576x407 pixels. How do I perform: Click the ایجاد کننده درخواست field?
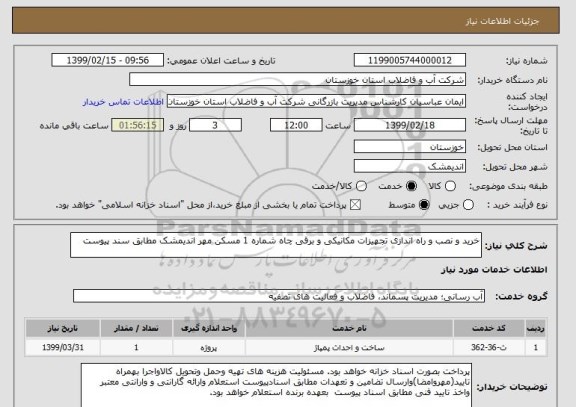(x=317, y=101)
